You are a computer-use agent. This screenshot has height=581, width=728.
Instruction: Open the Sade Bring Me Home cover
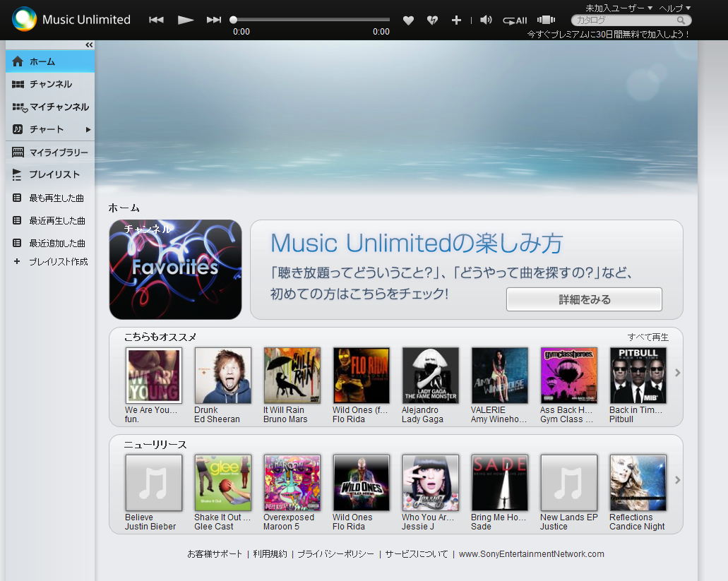(x=499, y=483)
